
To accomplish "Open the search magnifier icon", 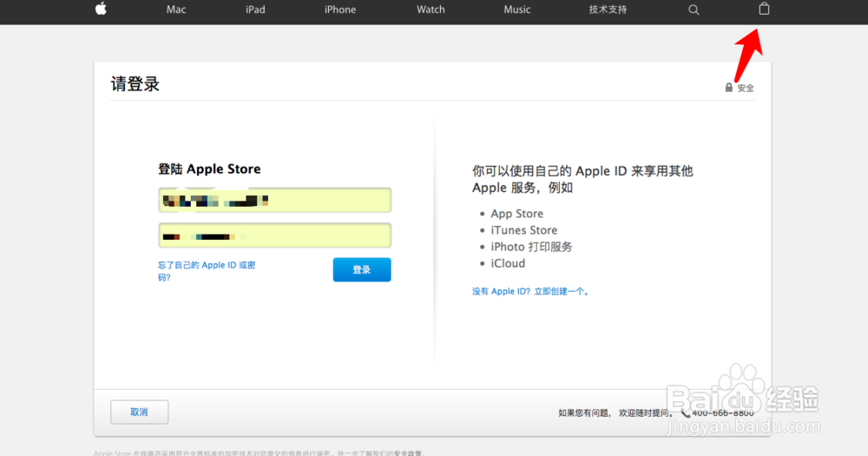I will click(694, 10).
